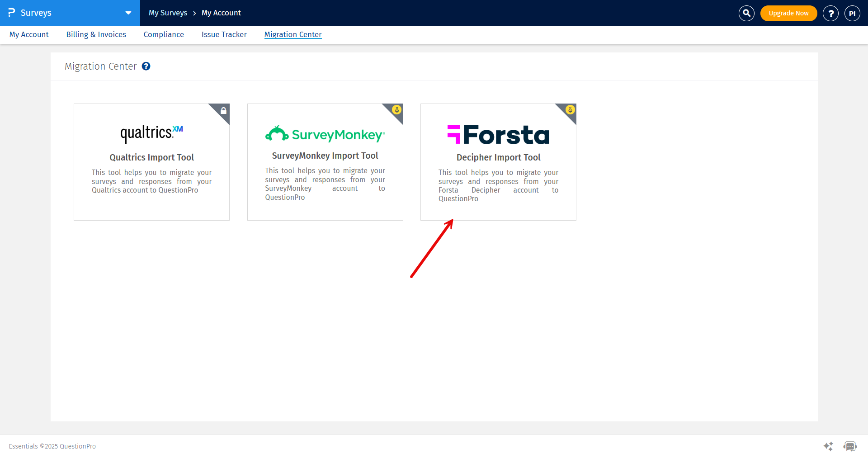
Task: Open the Decipher Import Tool title
Action: (498, 157)
